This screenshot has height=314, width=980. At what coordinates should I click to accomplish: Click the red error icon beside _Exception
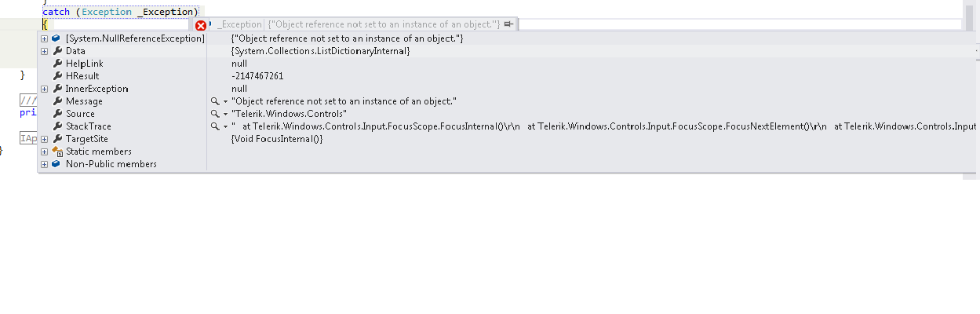(x=201, y=25)
